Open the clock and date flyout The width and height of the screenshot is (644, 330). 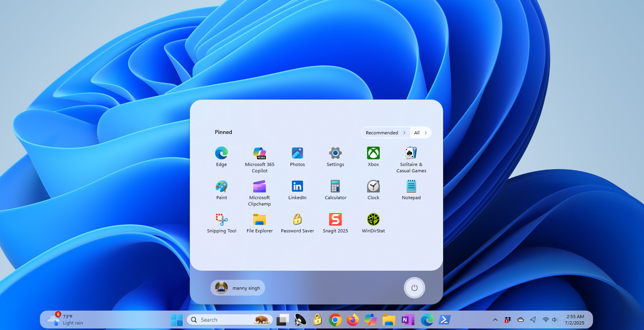point(575,320)
